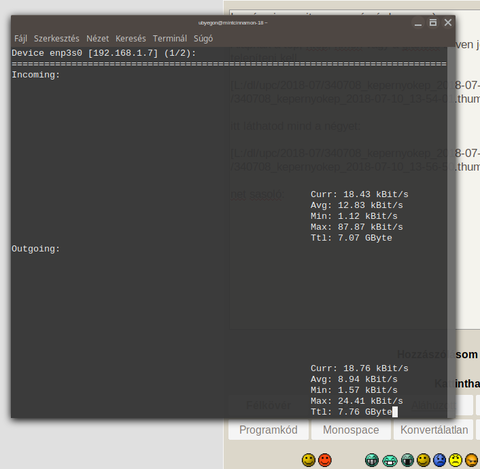Open the Terminál menu

tap(170, 39)
